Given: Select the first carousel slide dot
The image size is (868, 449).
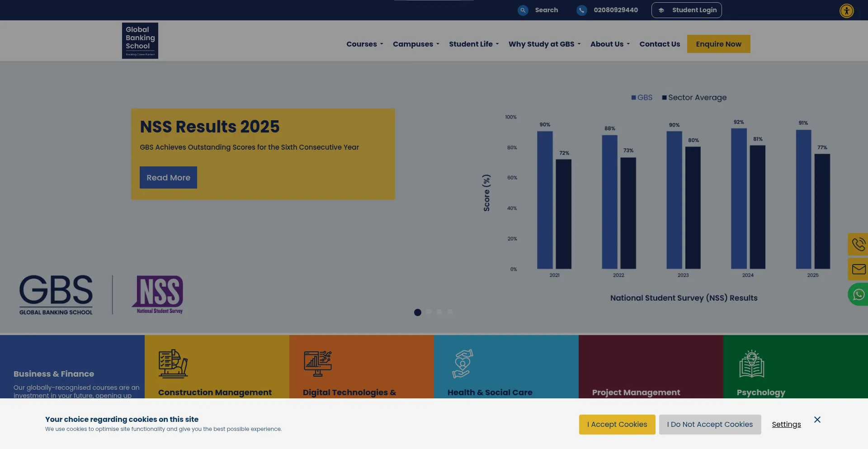Looking at the screenshot, I should [x=418, y=312].
